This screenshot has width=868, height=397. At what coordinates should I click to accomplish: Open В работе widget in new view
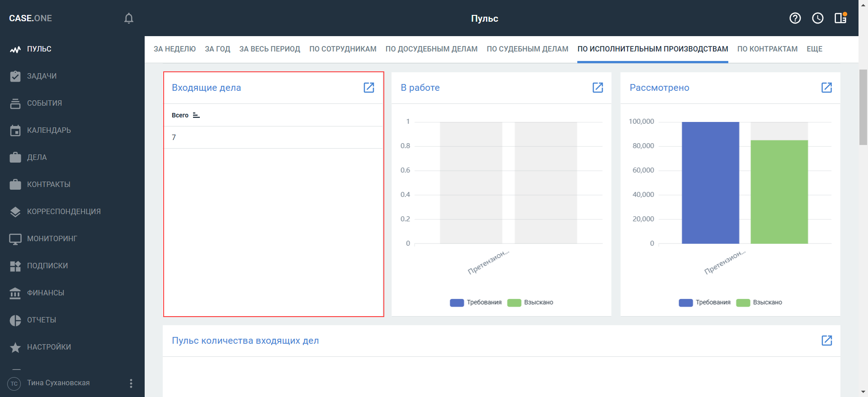pyautogui.click(x=598, y=88)
